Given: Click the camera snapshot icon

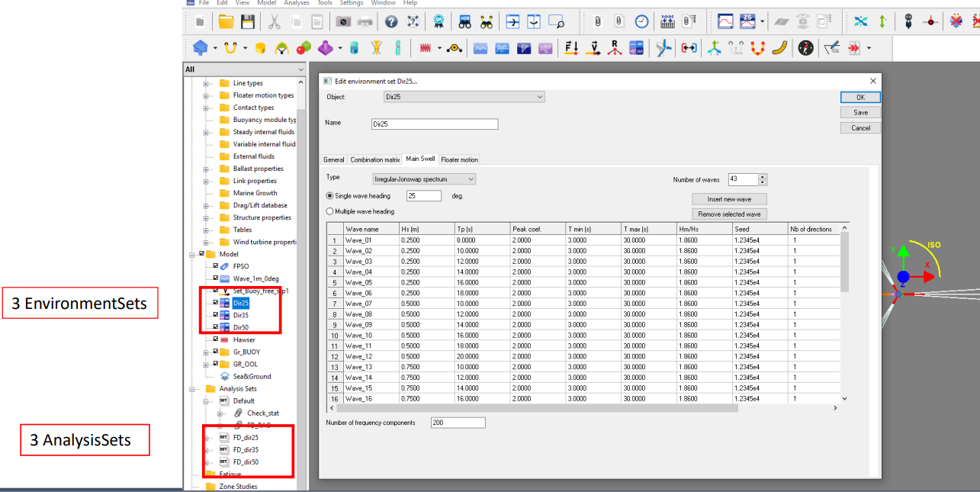Looking at the screenshot, I should (343, 21).
